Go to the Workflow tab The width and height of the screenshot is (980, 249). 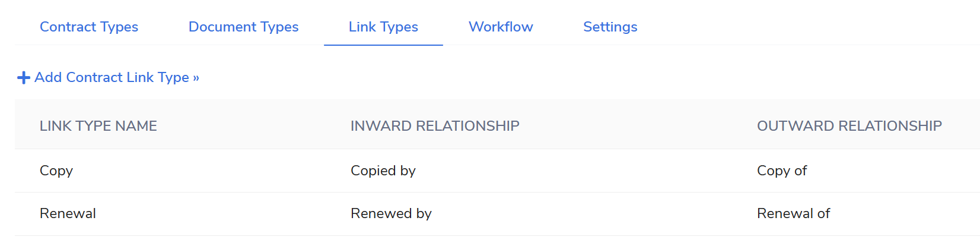point(501,27)
